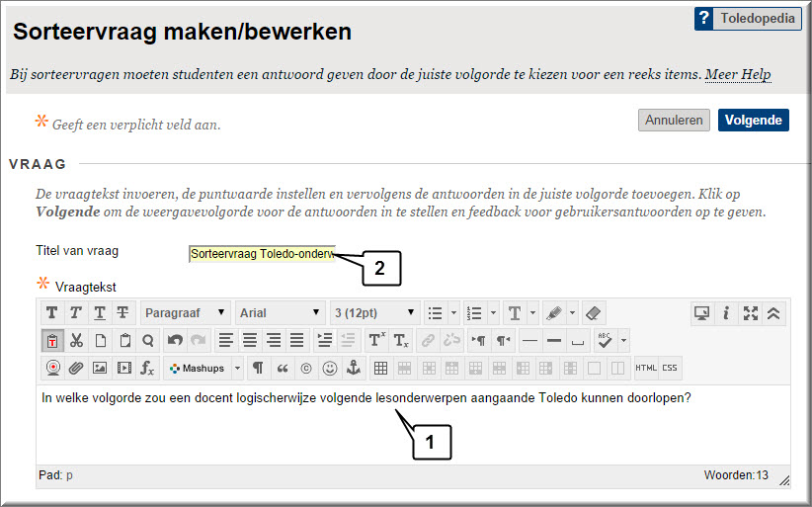Expand the highlight color picker arrow
The width and height of the screenshot is (812, 507).
[x=572, y=312]
